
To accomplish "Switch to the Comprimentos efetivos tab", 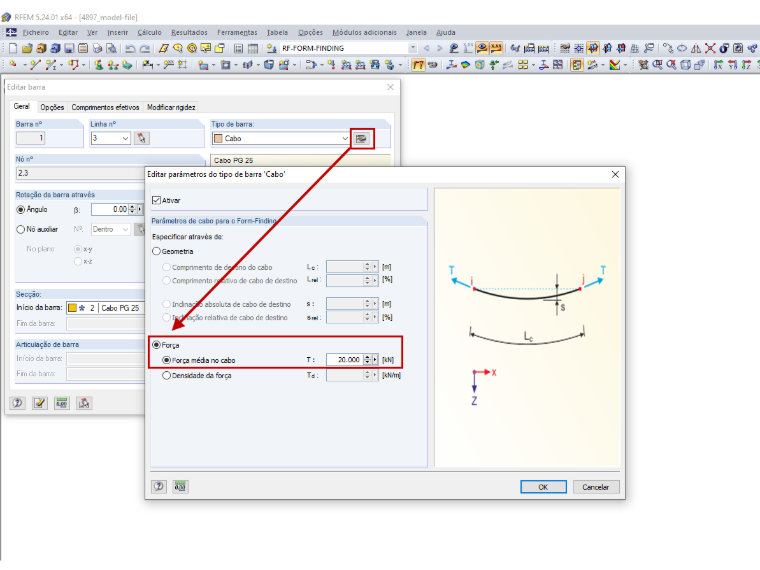I will click(x=105, y=107).
